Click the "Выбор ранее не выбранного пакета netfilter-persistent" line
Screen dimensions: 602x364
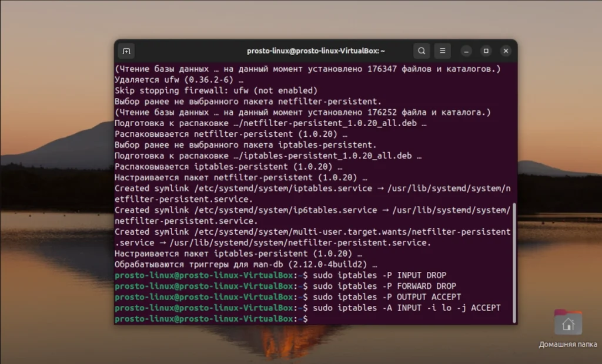pyautogui.click(x=248, y=102)
